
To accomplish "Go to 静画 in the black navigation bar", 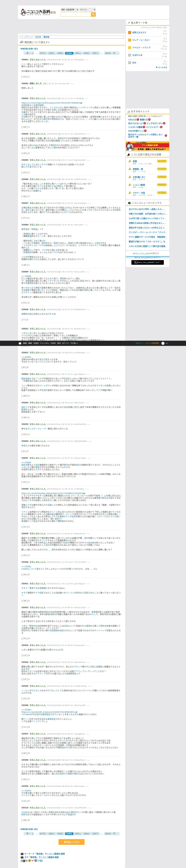I will pyautogui.click(x=30, y=343).
